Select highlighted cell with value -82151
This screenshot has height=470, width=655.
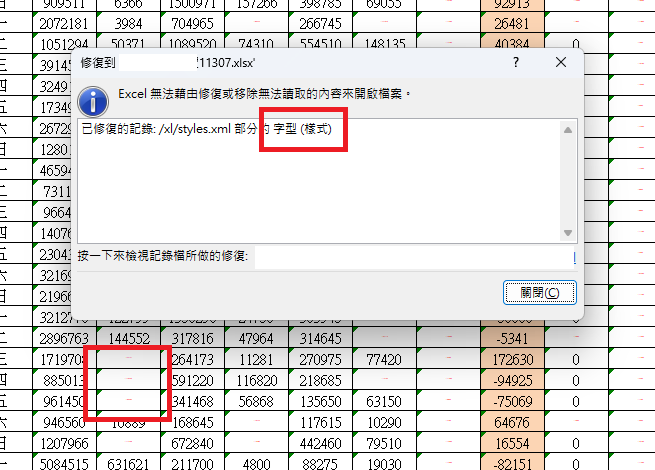click(512, 463)
